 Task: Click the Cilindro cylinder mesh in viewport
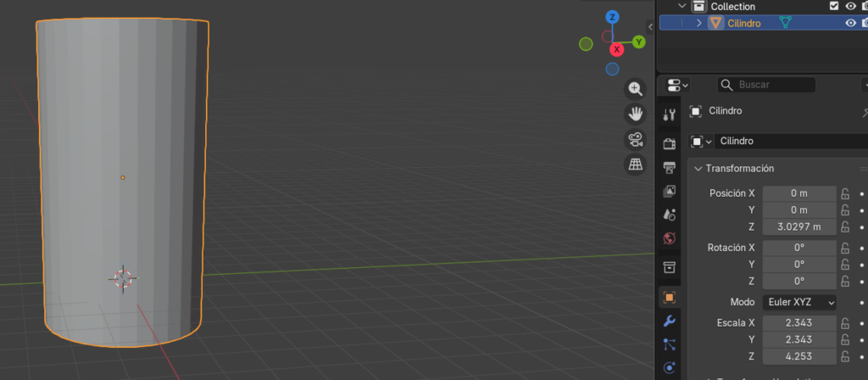[122, 183]
